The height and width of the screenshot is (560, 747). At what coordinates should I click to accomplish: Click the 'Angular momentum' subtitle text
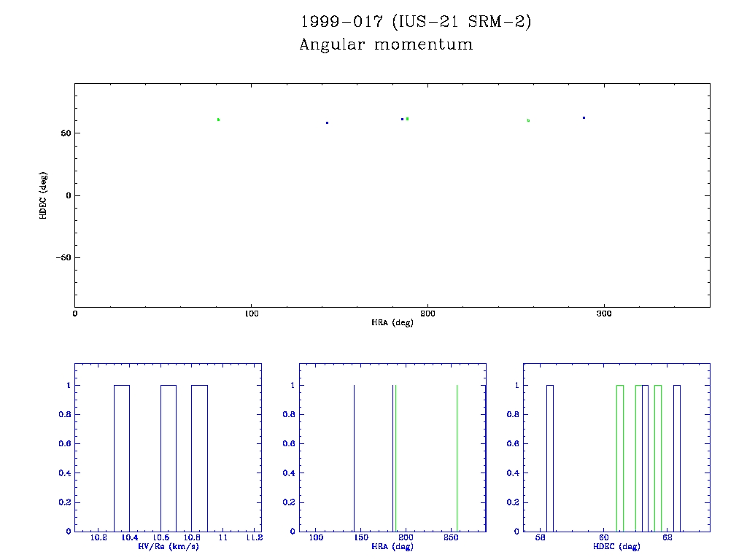(386, 44)
